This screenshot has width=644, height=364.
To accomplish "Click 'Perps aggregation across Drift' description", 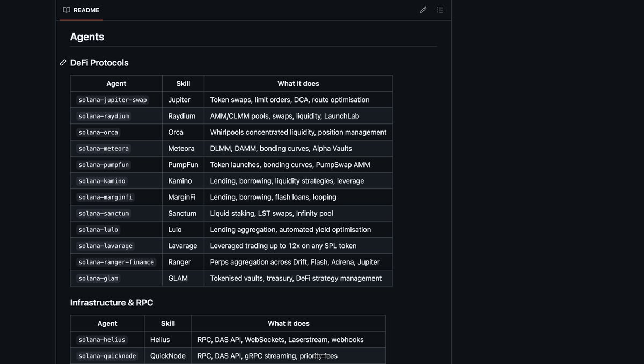I will [295, 262].
